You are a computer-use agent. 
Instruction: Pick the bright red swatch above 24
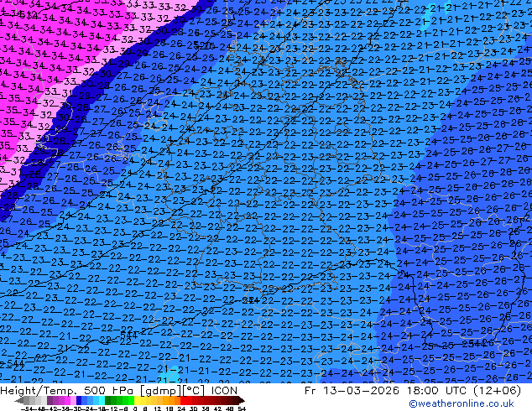pyautogui.click(x=183, y=400)
